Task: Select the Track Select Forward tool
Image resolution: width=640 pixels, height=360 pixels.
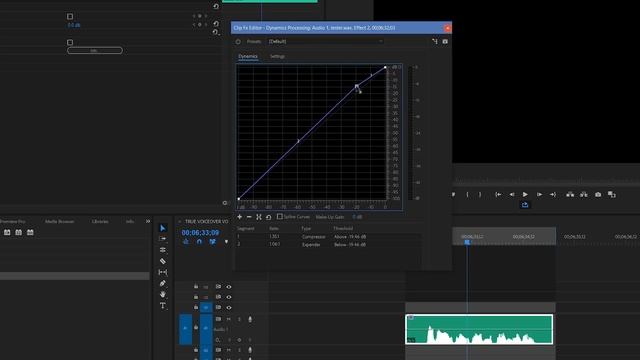Action: (x=162, y=239)
